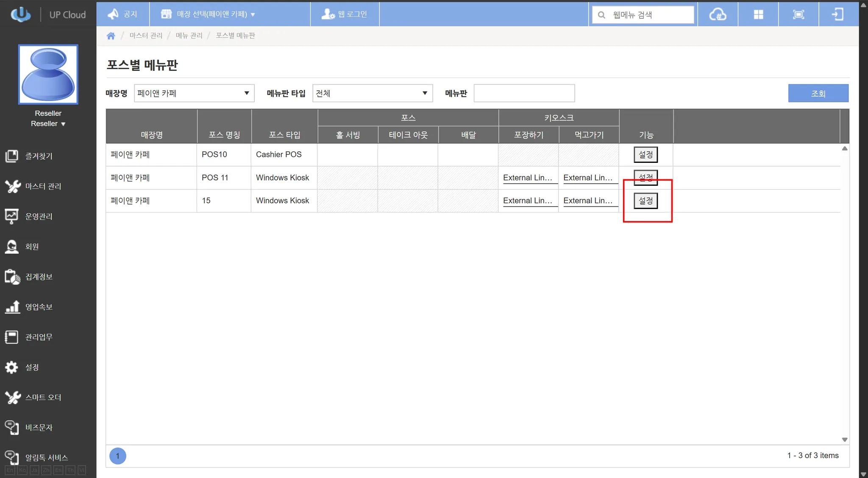The height and width of the screenshot is (478, 868).
Task: Open 매장 선택 store selector dropdown
Action: [x=208, y=14]
